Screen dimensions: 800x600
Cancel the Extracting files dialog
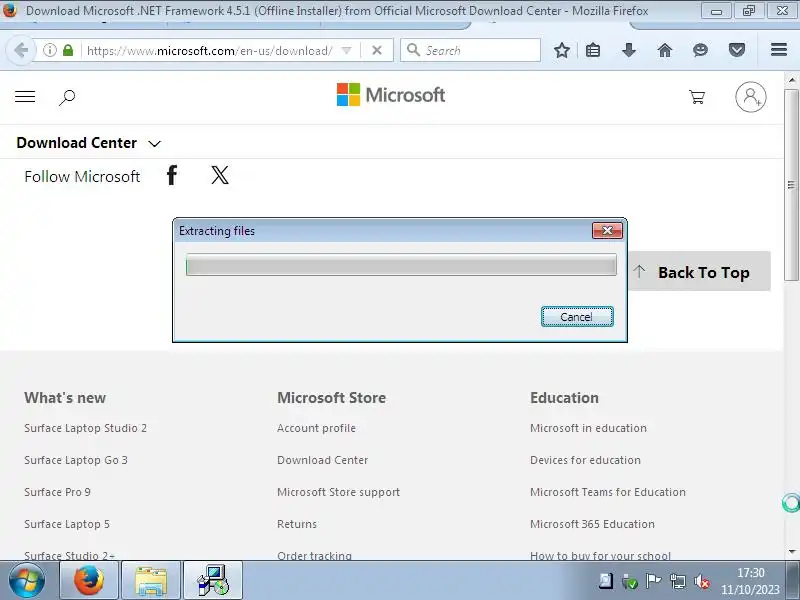[577, 317]
